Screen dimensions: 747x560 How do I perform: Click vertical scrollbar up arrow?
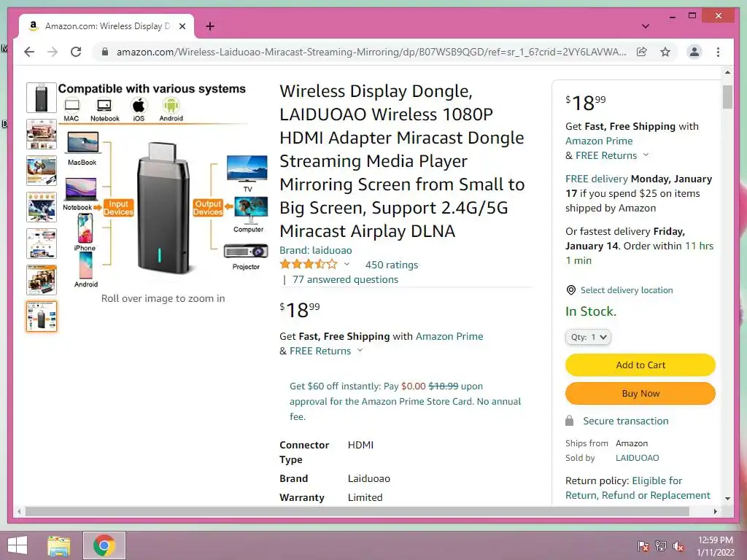coord(727,73)
